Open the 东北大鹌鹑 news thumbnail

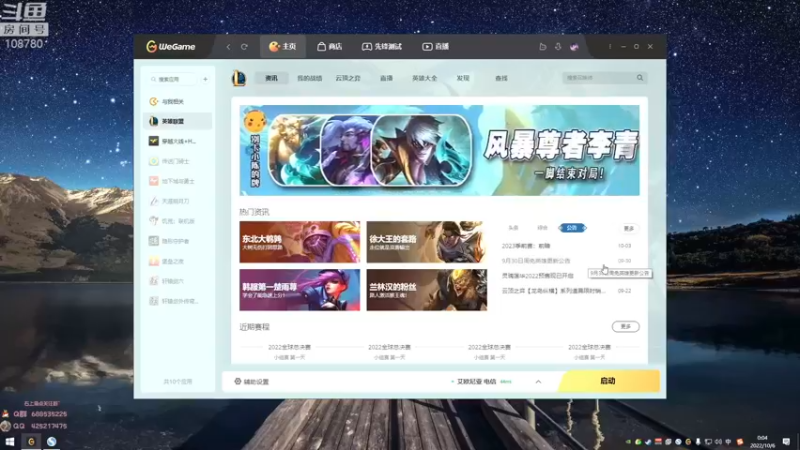(299, 242)
